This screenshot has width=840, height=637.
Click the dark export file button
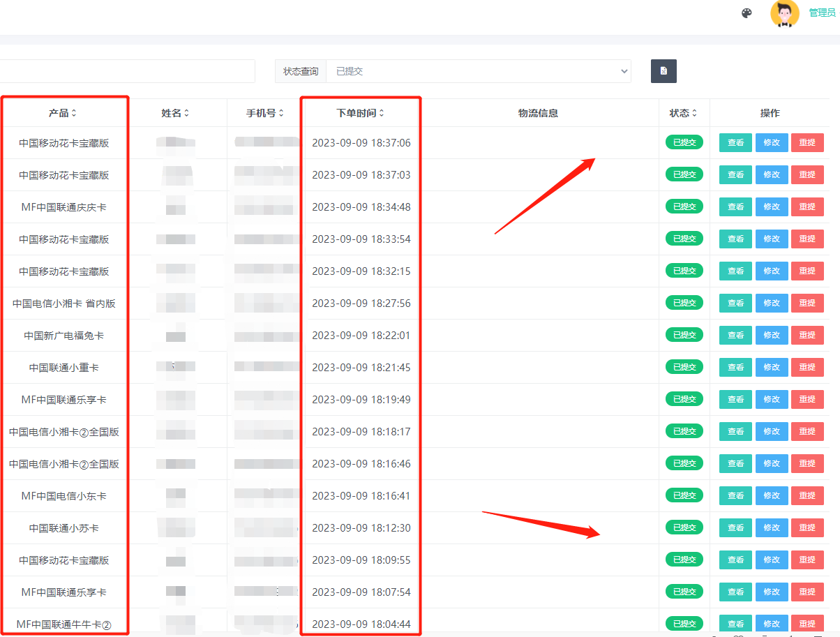pos(663,71)
